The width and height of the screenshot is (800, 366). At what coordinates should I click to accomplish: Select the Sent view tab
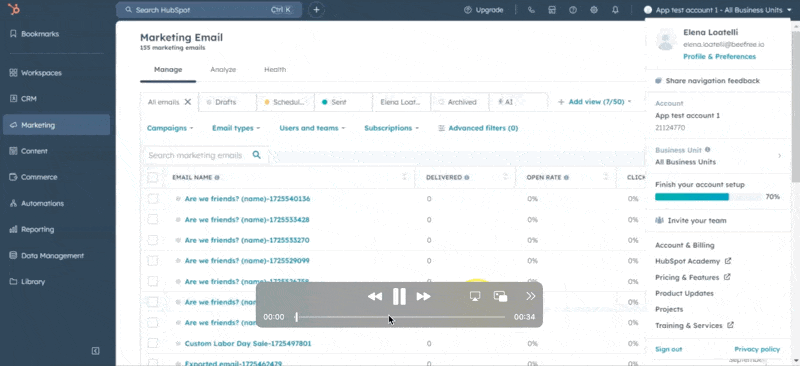pyautogui.click(x=343, y=102)
